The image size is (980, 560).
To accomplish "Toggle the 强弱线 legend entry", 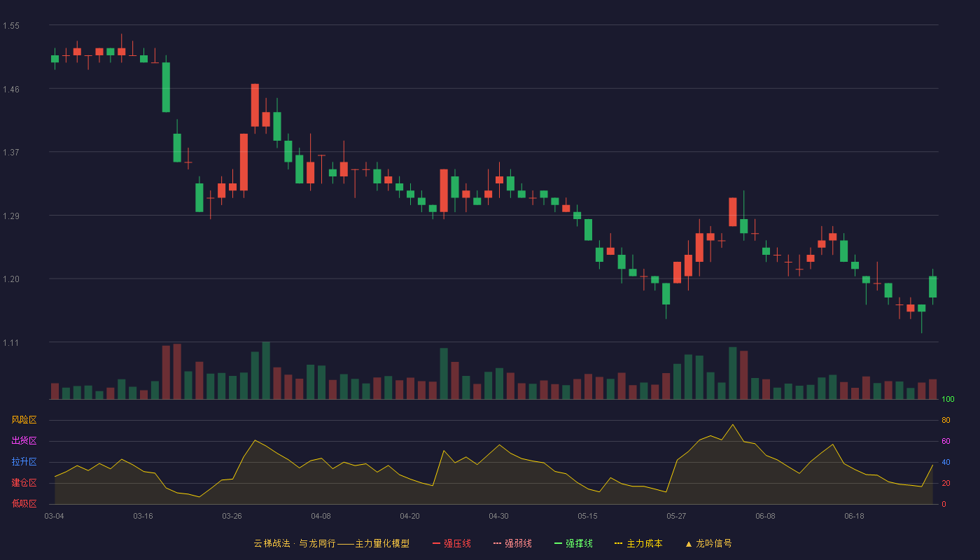I will click(512, 543).
